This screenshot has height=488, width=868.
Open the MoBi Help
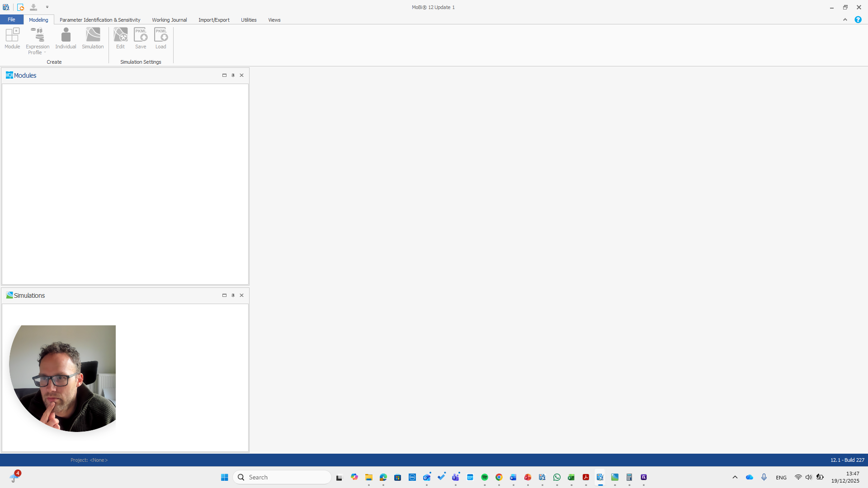pyautogui.click(x=858, y=19)
